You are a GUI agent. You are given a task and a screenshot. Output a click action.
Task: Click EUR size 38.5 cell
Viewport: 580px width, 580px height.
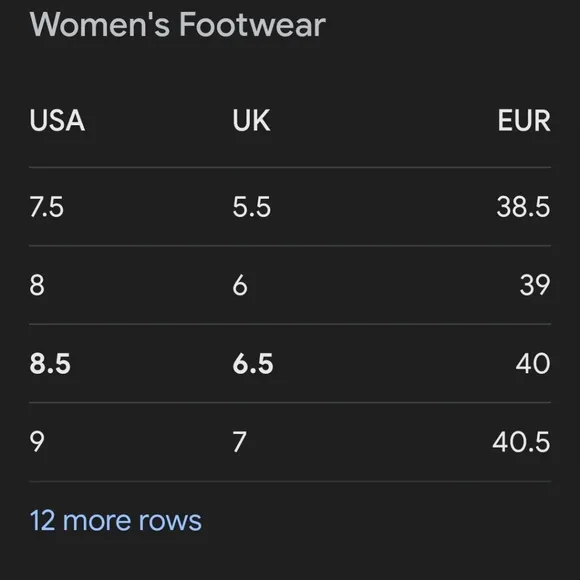[x=523, y=206]
